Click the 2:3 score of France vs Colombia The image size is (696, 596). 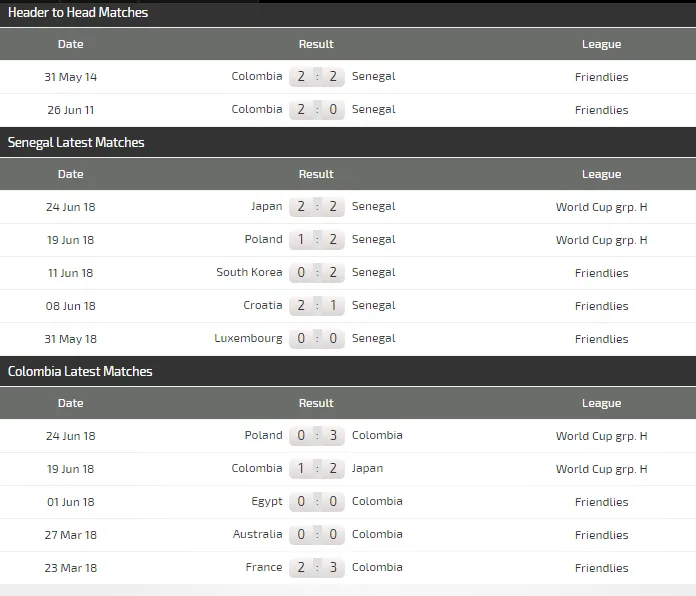pos(317,568)
